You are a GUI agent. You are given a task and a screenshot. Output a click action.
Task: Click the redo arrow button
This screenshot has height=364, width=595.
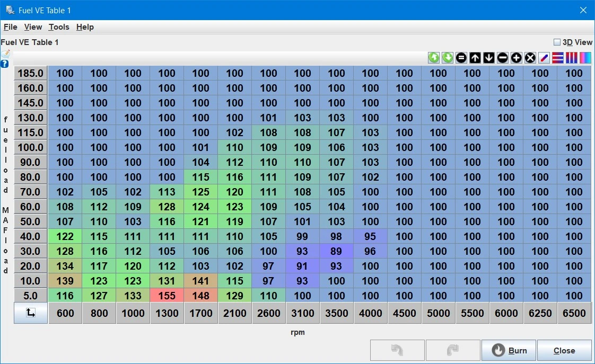[x=453, y=350]
